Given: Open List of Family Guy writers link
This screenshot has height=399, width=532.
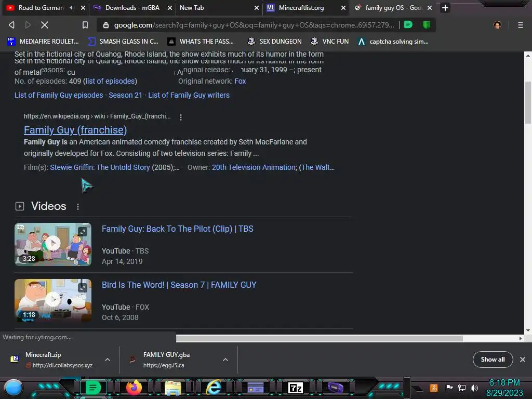Looking at the screenshot, I should (189, 95).
